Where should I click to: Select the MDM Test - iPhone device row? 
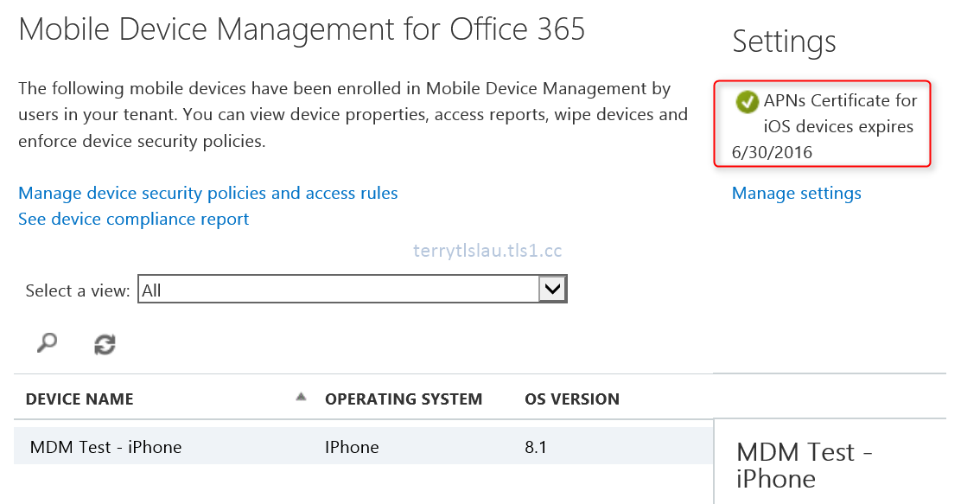point(105,447)
